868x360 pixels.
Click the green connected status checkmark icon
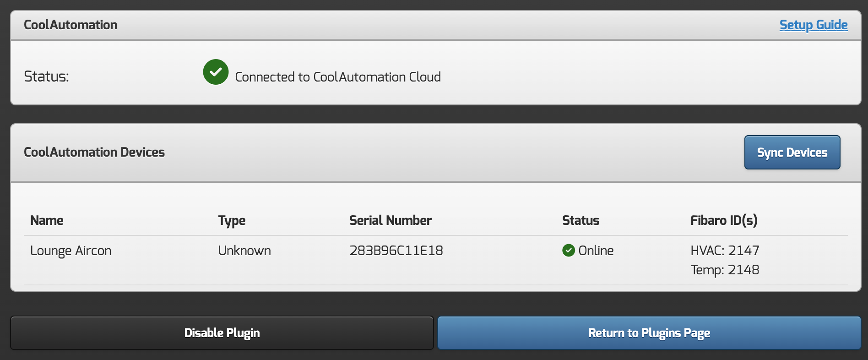pyautogui.click(x=216, y=72)
